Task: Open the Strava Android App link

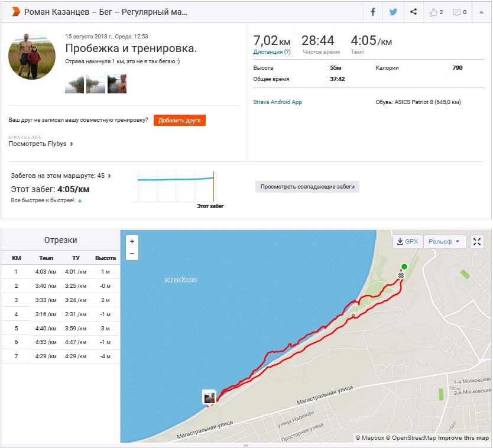Action: point(277,102)
